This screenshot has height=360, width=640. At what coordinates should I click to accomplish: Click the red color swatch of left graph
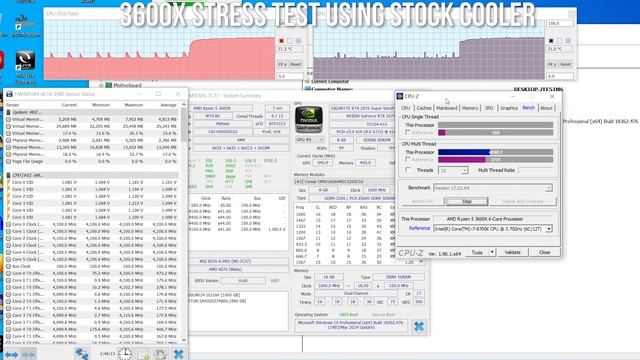pyautogui.click(x=281, y=41)
